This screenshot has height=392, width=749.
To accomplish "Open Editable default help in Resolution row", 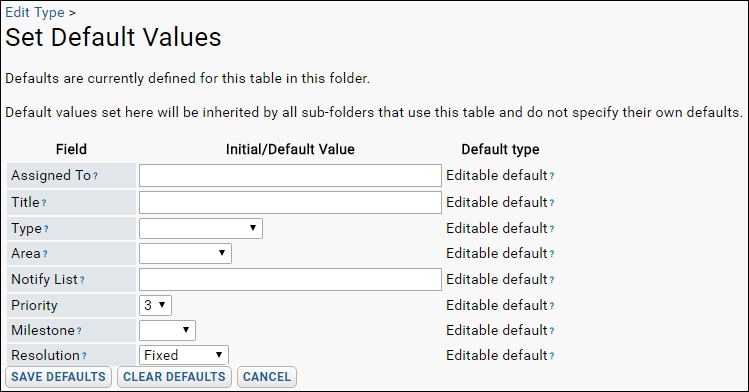I will tap(552, 356).
